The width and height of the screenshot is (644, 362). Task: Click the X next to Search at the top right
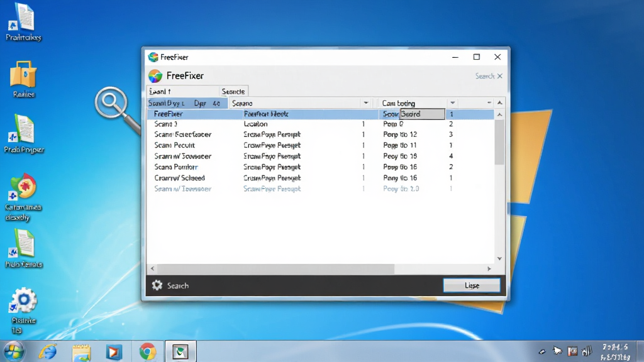click(x=500, y=76)
